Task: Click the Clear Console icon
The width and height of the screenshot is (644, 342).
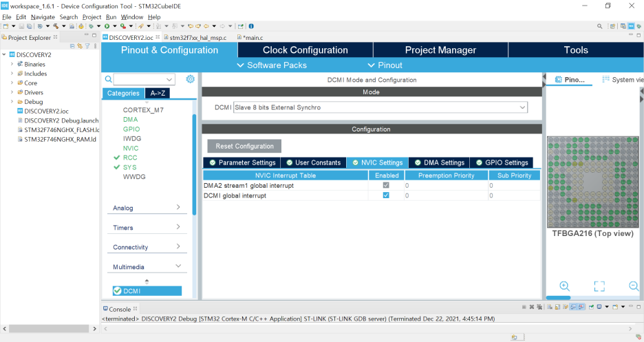Action: [550, 307]
